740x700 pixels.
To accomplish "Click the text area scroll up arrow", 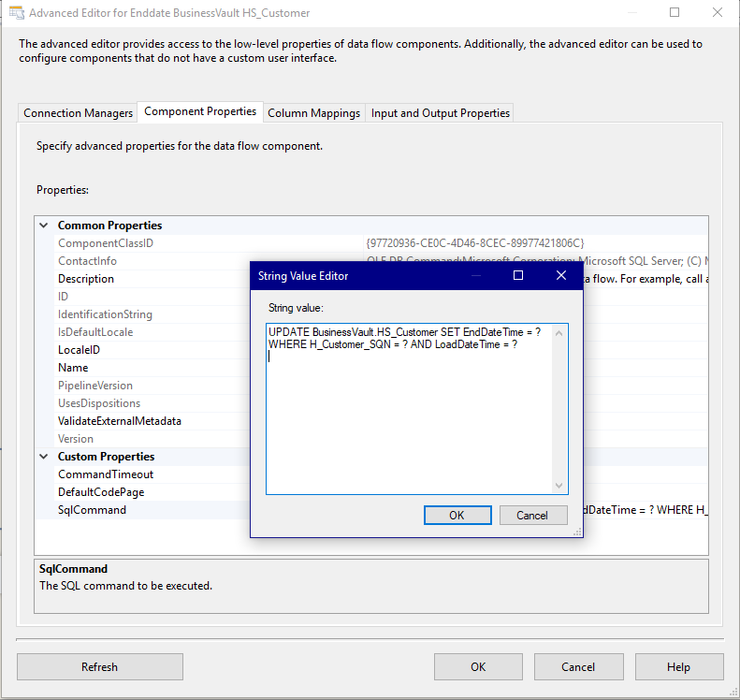I will pos(559,333).
